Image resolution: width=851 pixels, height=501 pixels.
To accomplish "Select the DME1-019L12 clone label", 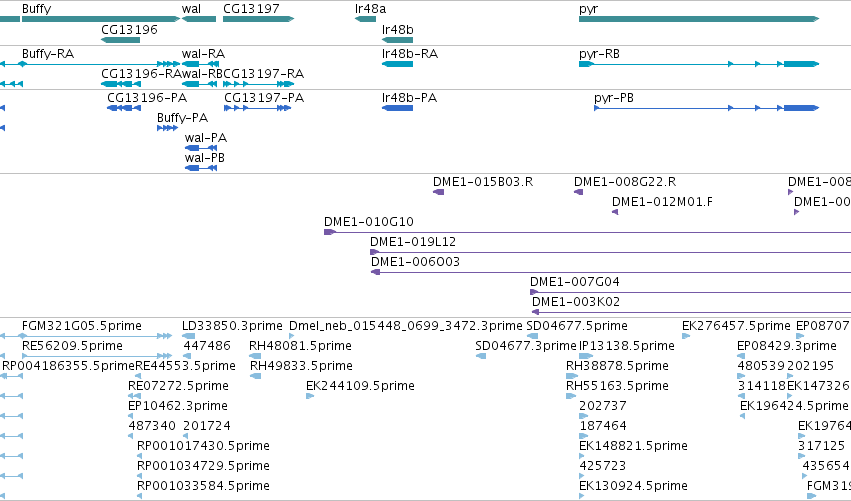I will click(413, 242).
